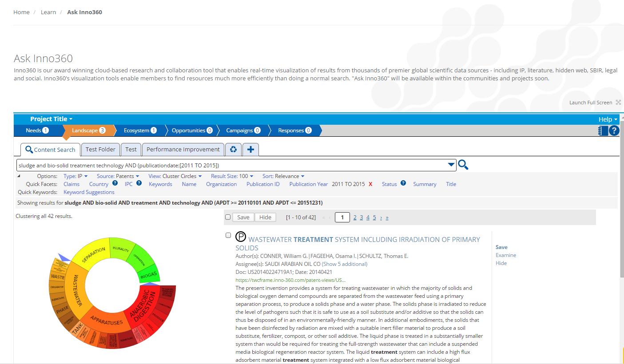Click the Country quick facet
Screen dimensions: 624x364
[99, 184]
